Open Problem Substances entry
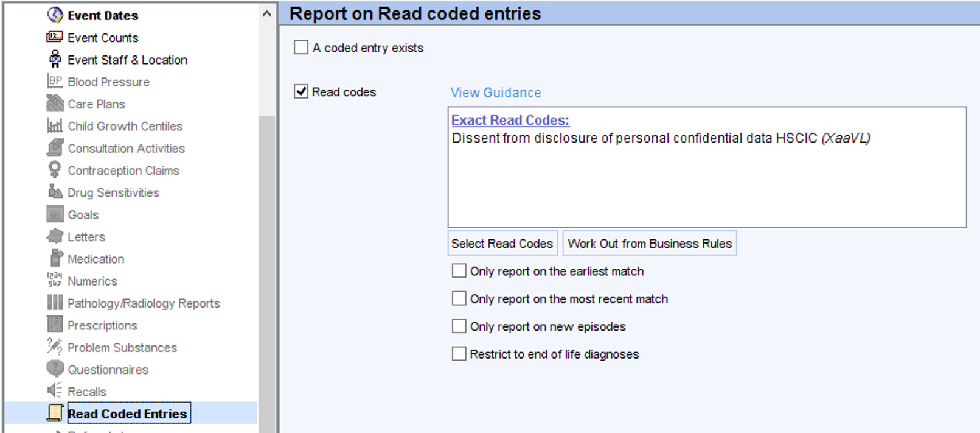 122,348
